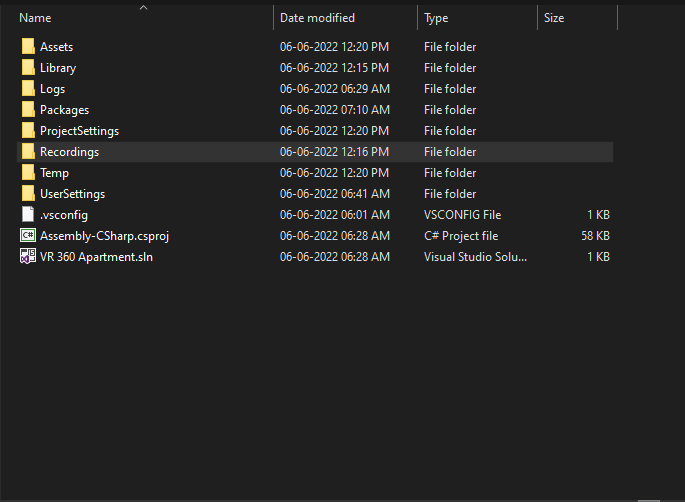Click the Visual Studio solution file icon
Screen dimensions: 685x502
tap(28, 256)
